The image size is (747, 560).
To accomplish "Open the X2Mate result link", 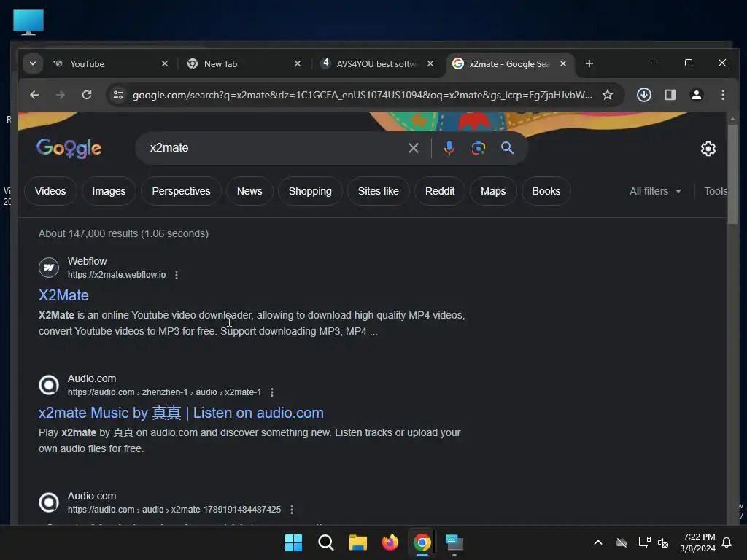I will (63, 295).
